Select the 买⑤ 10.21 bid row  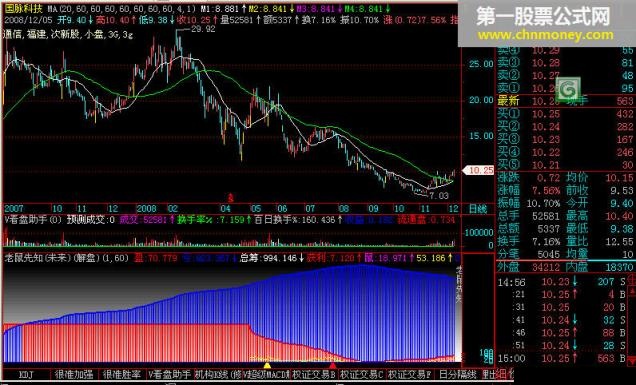pyautogui.click(x=565, y=165)
